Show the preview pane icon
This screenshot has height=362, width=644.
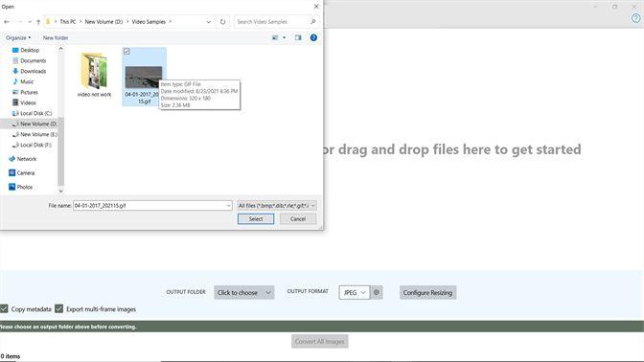(298, 37)
